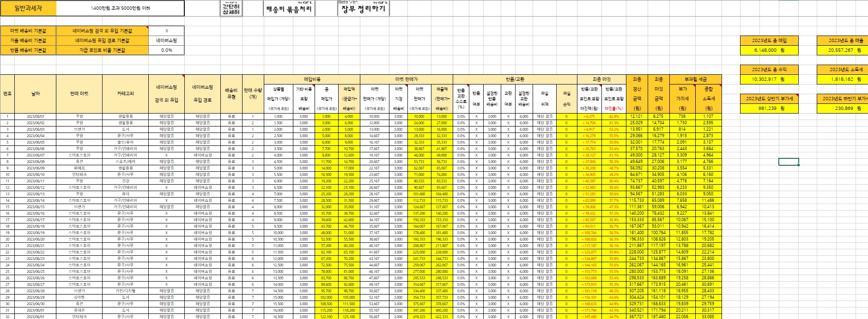The height and width of the screenshot is (319, 868).
Task: Select the 10,302,917 원 total profit value
Action: pos(769,79)
